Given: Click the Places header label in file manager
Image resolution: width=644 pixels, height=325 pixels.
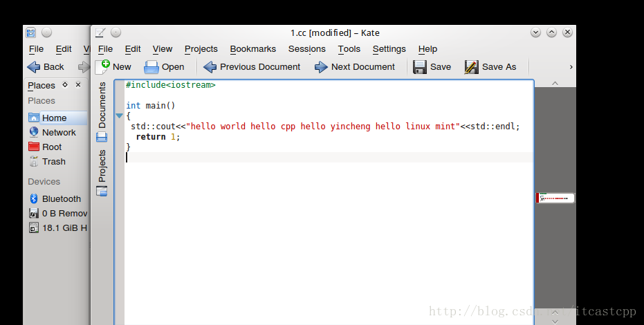Looking at the screenshot, I should [42, 85].
